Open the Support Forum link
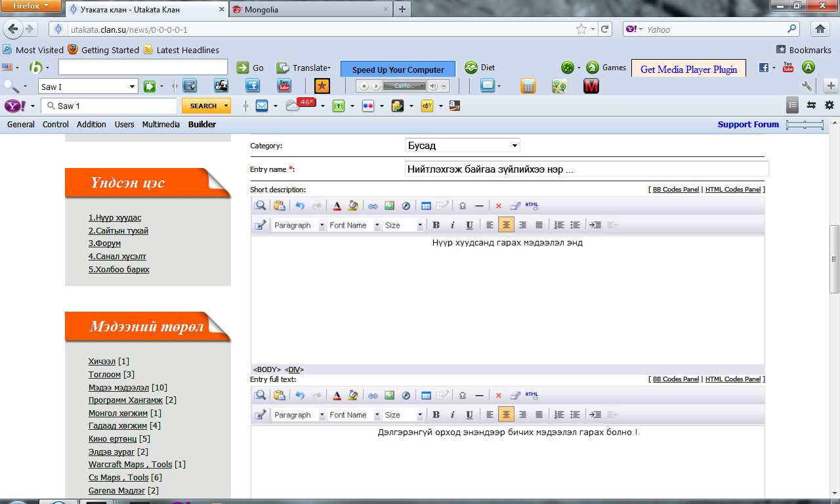 pos(748,125)
